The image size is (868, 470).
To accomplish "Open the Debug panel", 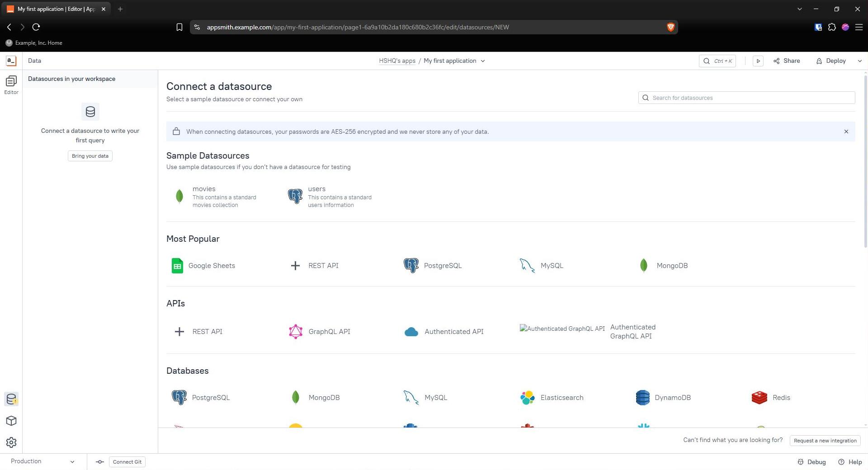I will 811,462.
